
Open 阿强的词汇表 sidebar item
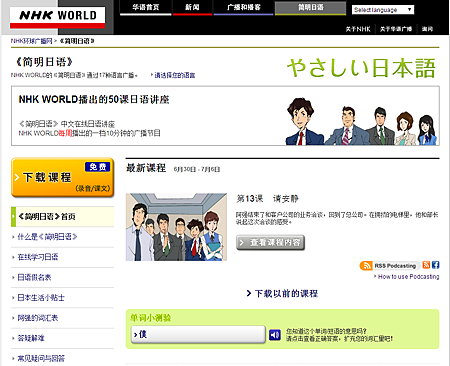coord(38,318)
